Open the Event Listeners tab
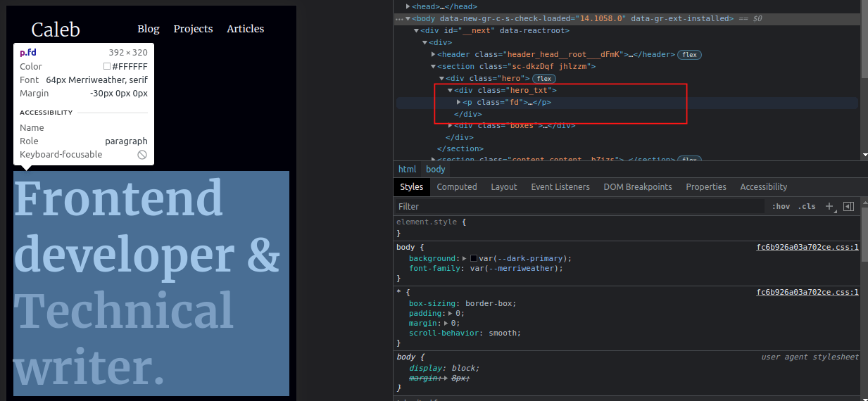Image resolution: width=868 pixels, height=401 pixels. click(x=560, y=187)
